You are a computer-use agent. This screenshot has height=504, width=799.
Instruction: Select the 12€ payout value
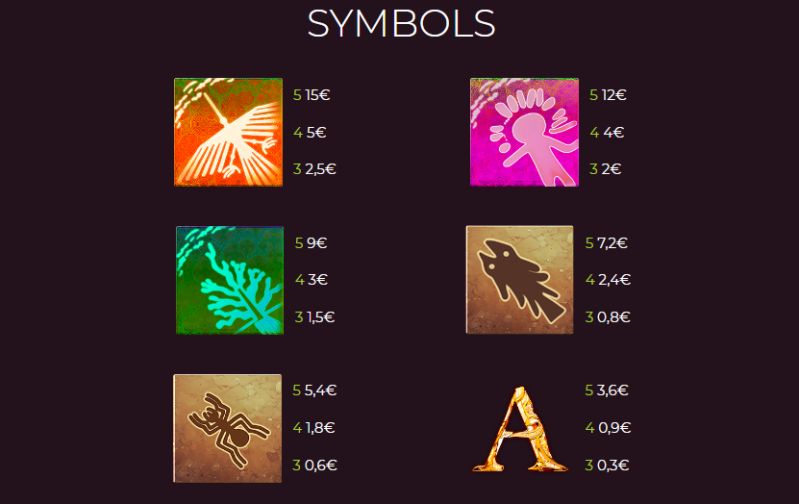614,95
